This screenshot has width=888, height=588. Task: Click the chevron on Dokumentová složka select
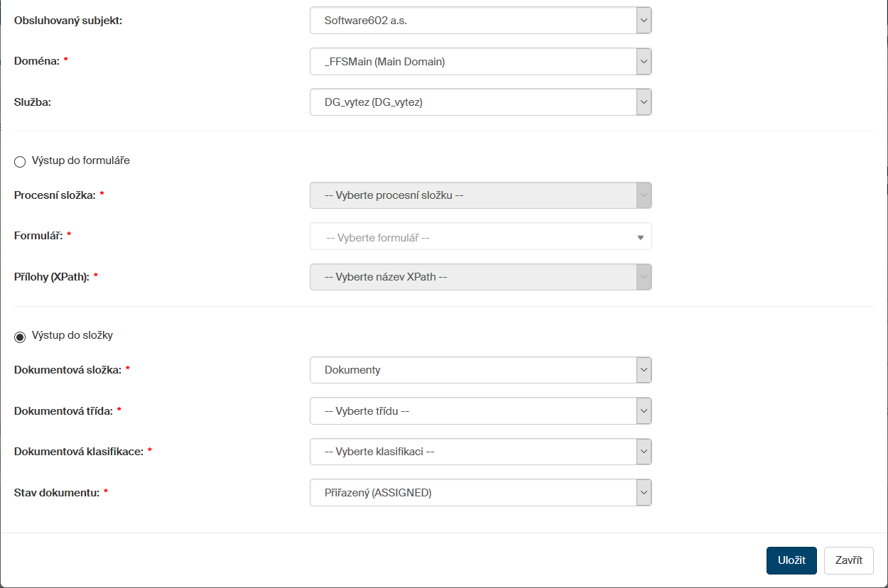coord(644,370)
